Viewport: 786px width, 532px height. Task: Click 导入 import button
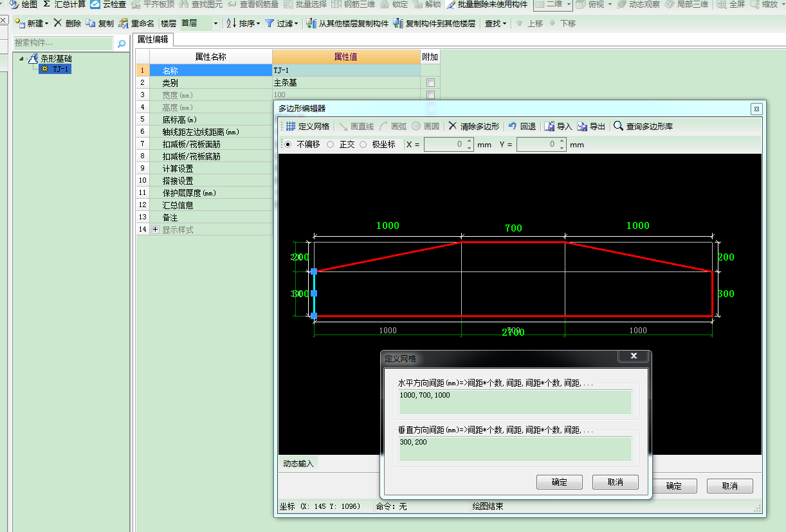point(558,126)
